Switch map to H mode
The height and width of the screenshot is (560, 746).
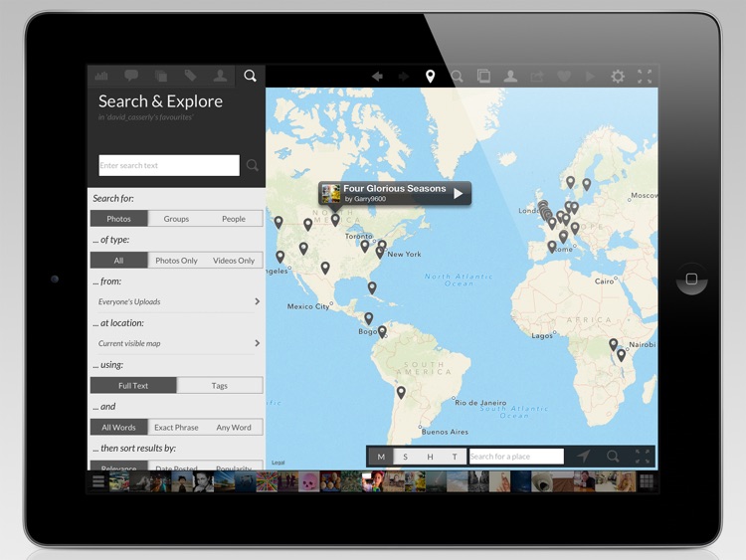coord(430,457)
